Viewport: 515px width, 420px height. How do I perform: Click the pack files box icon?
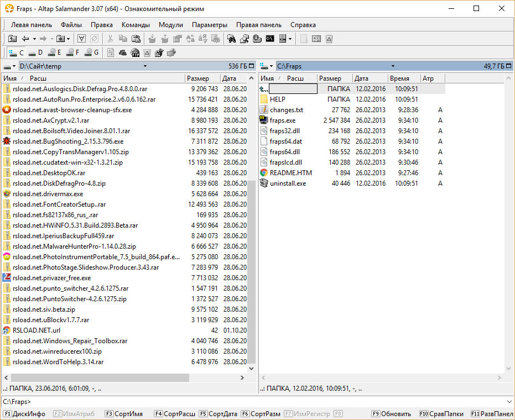152,39
